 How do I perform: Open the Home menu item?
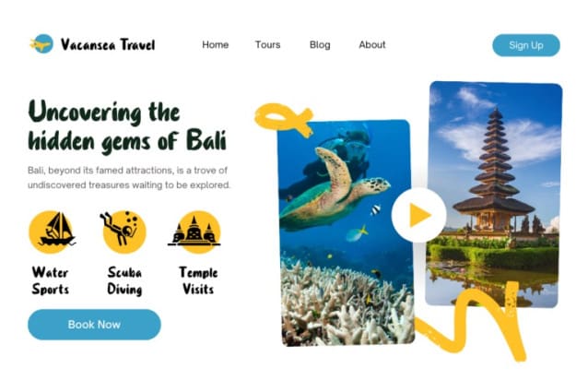coord(216,44)
